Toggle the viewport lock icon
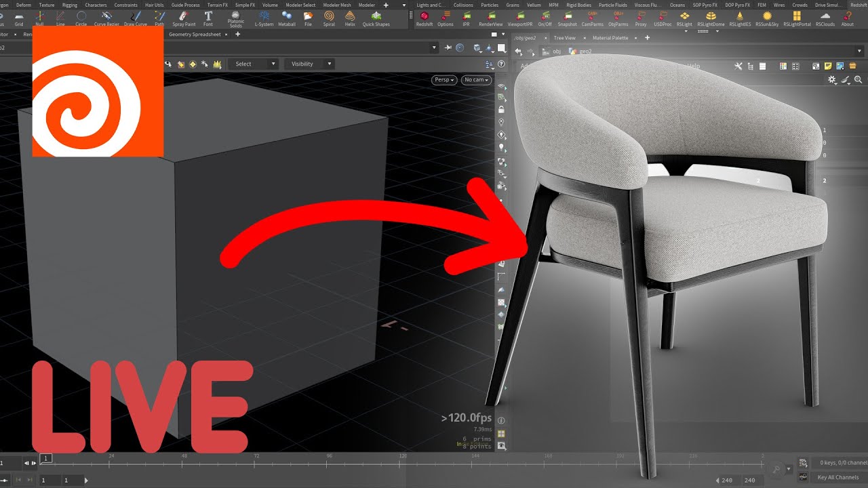 coord(501,109)
